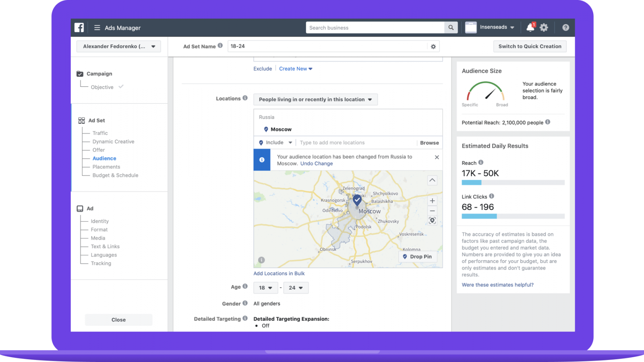Click the Search business input field
Viewport: 644px width, 362px height.
tap(375, 28)
